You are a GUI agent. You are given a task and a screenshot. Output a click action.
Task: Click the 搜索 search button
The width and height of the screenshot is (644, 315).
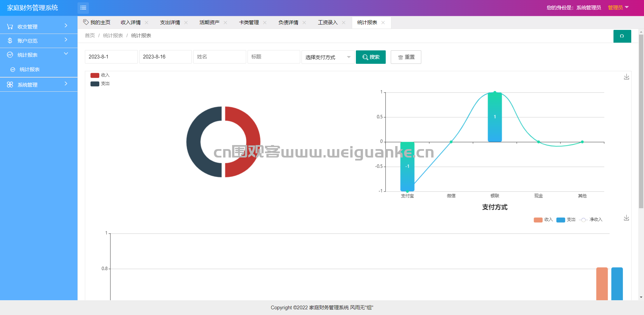click(x=371, y=57)
